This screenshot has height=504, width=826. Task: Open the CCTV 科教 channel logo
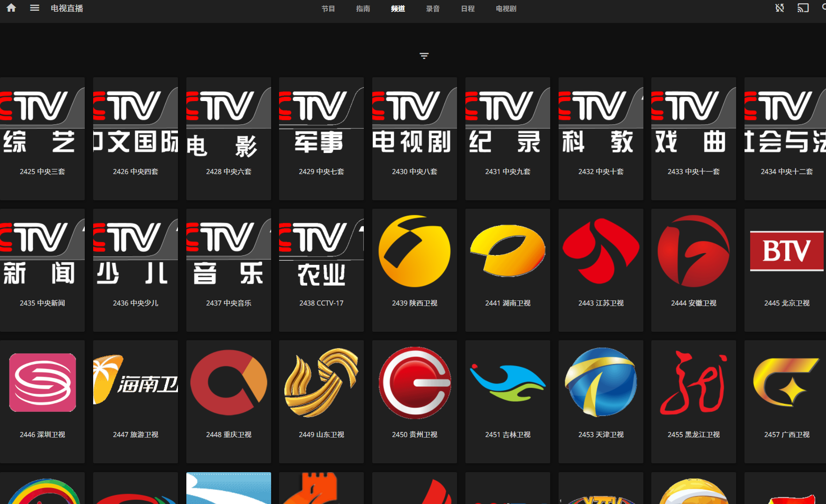[x=601, y=120]
